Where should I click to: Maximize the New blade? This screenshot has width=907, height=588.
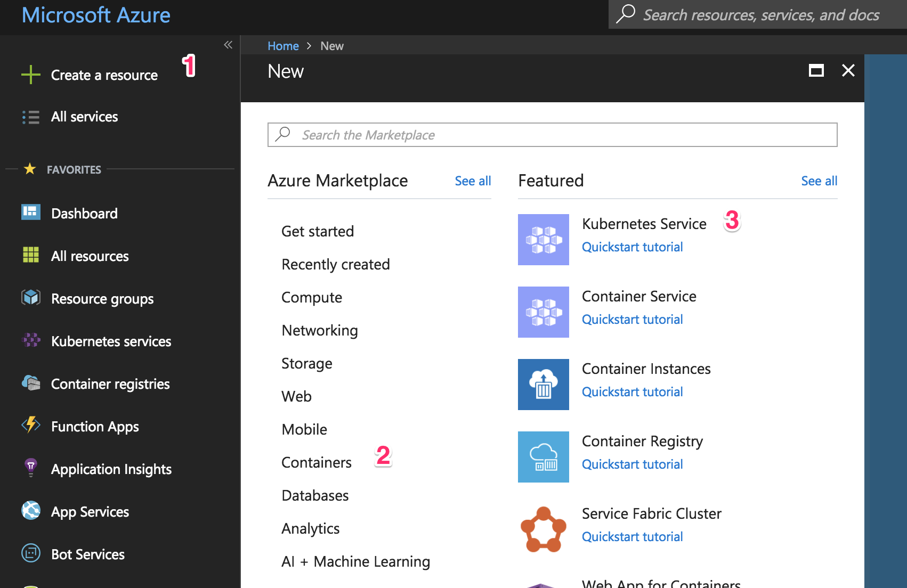click(816, 70)
